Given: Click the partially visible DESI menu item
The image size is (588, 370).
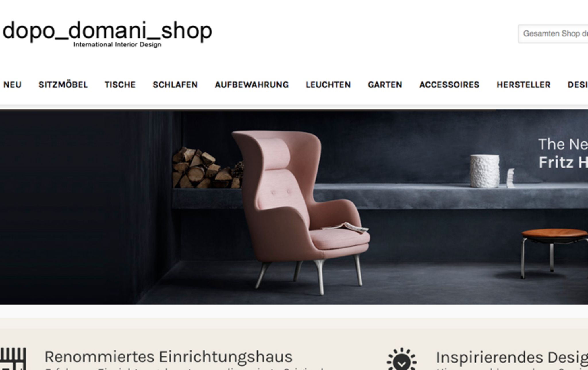Looking at the screenshot, I should pyautogui.click(x=578, y=85).
